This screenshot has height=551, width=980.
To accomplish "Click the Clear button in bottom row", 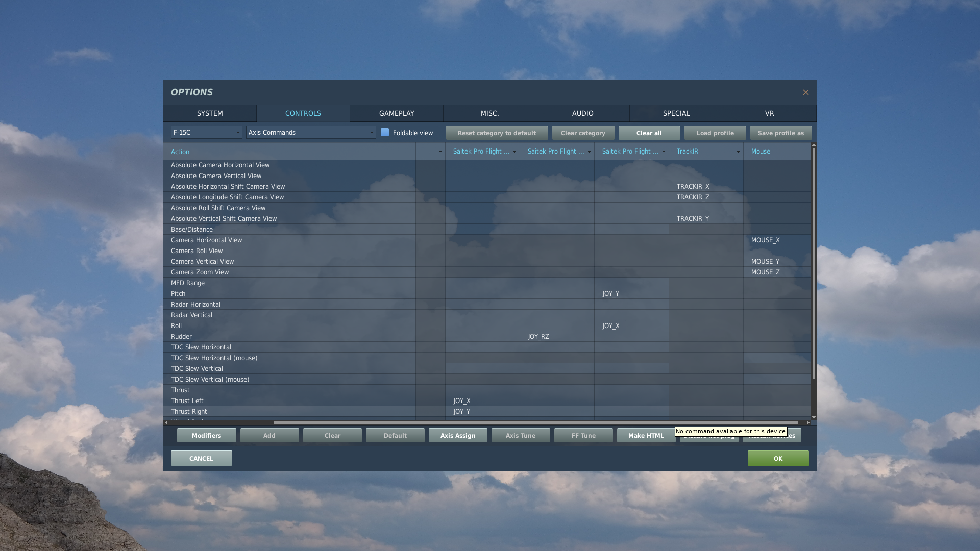I will [x=332, y=435].
